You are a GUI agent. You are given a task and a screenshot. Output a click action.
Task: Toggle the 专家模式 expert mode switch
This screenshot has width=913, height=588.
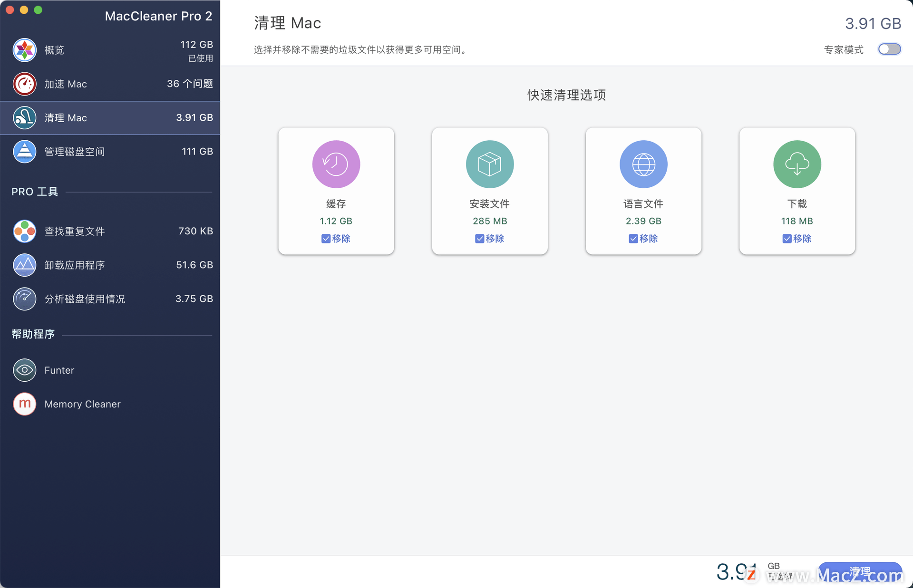[889, 49]
